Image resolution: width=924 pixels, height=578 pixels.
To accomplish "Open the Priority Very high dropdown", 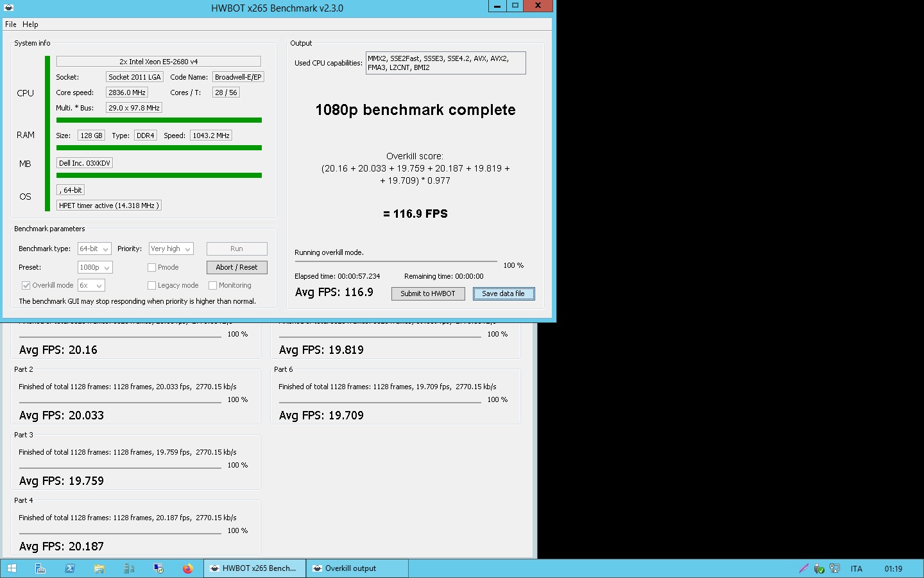I will click(x=171, y=249).
